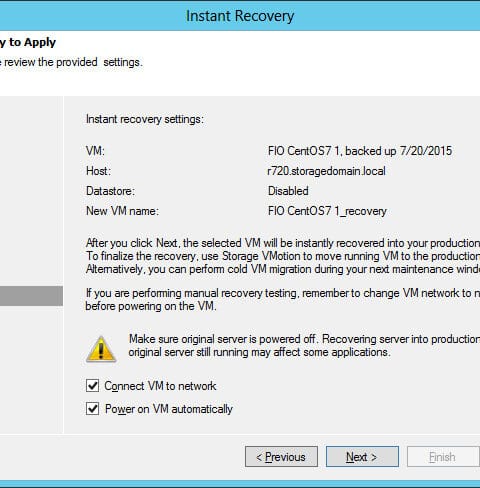The image size is (480, 488).
Task: Proceed by clicking the Next button
Action: 362,457
